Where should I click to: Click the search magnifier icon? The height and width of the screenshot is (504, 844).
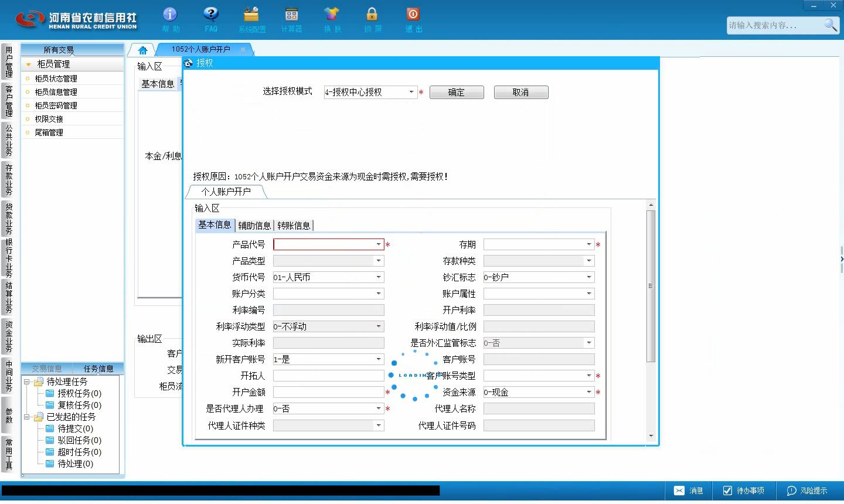(831, 25)
